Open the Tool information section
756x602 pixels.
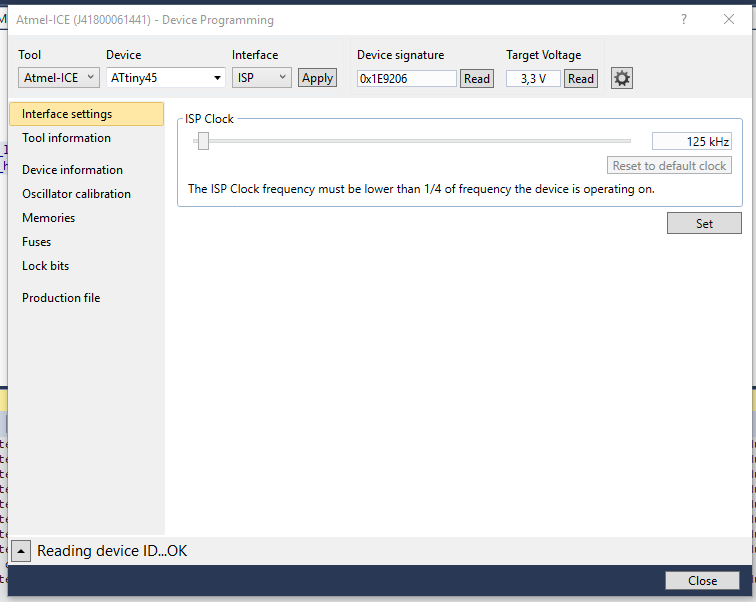tap(67, 138)
